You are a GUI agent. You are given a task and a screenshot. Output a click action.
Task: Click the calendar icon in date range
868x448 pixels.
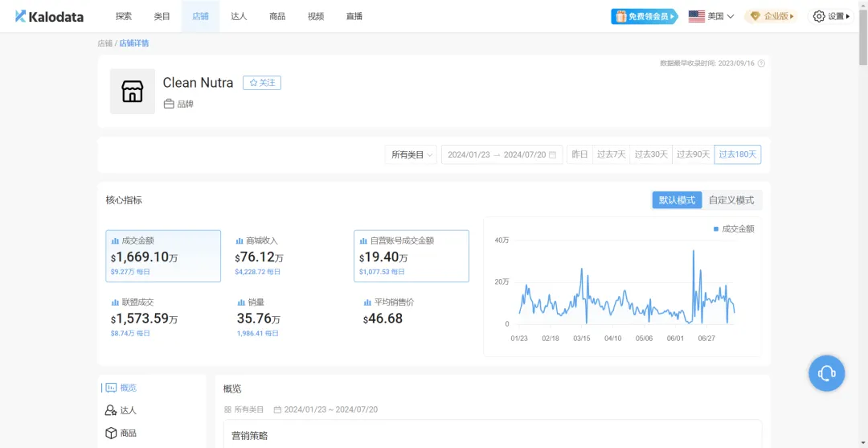pyautogui.click(x=553, y=154)
